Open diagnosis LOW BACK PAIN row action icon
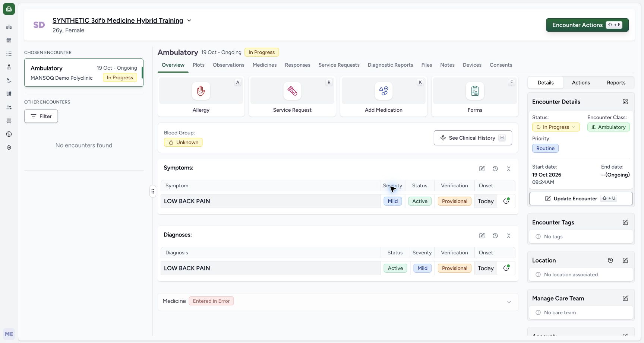The image size is (644, 343). 506,268
